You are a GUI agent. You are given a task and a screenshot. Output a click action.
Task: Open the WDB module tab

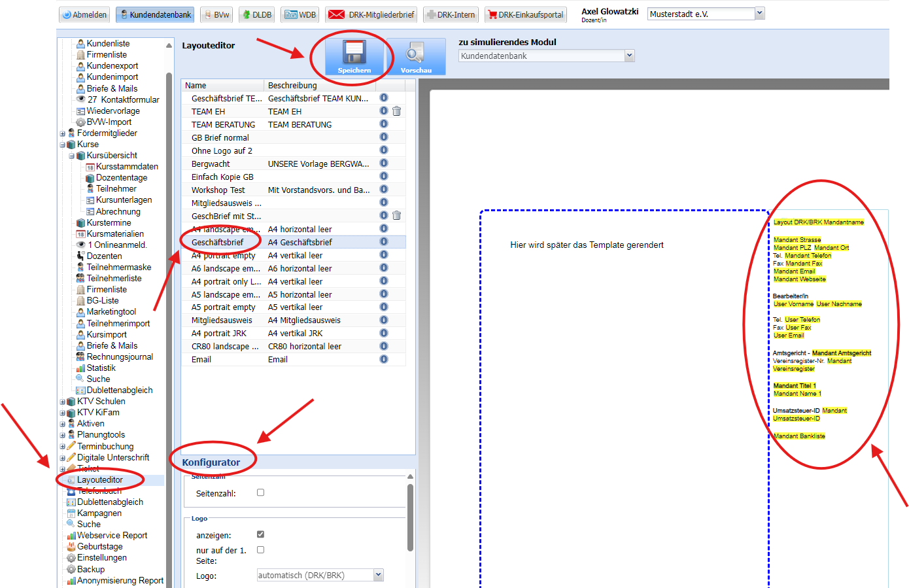301,14
